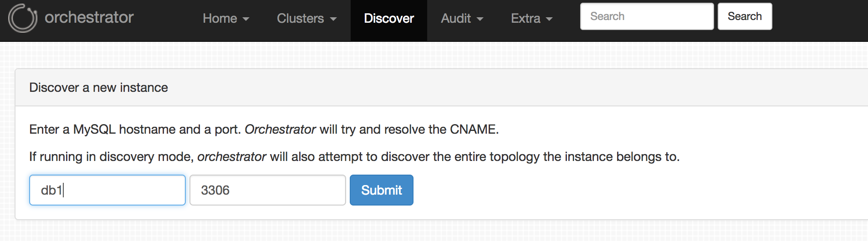Open the Clusters menu
This screenshot has height=241, width=868.
pyautogui.click(x=301, y=19)
